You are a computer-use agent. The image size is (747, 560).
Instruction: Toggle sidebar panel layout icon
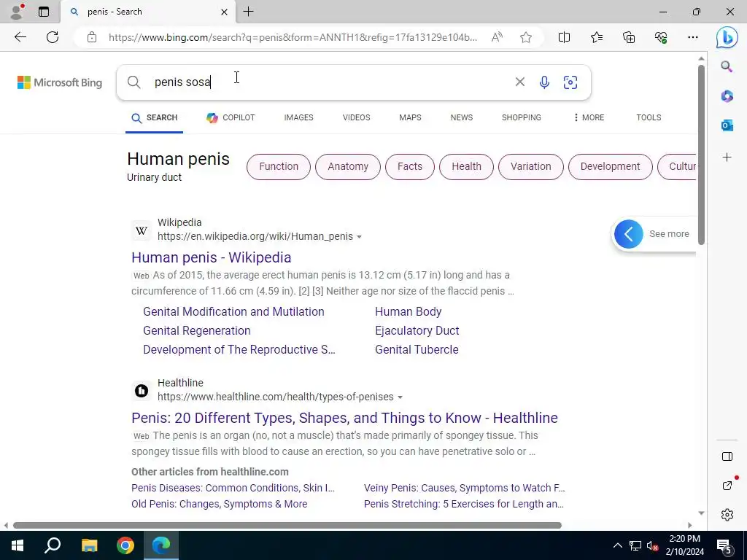(x=727, y=456)
